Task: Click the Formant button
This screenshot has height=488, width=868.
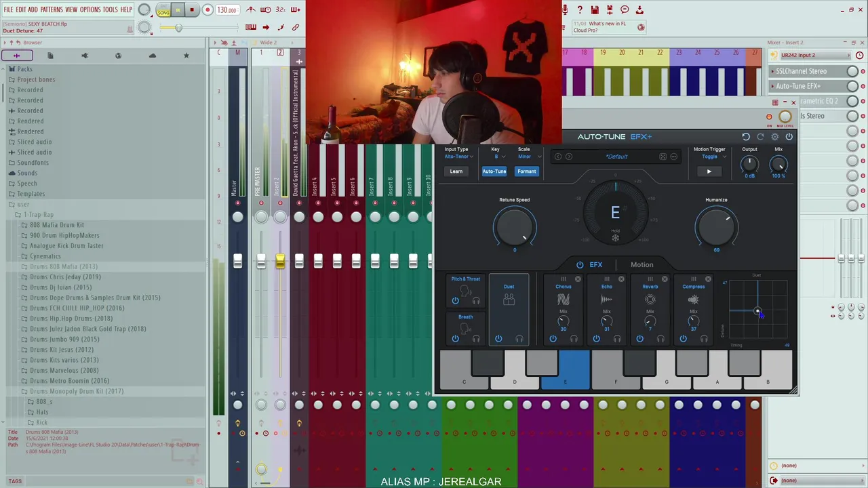Action: [527, 171]
